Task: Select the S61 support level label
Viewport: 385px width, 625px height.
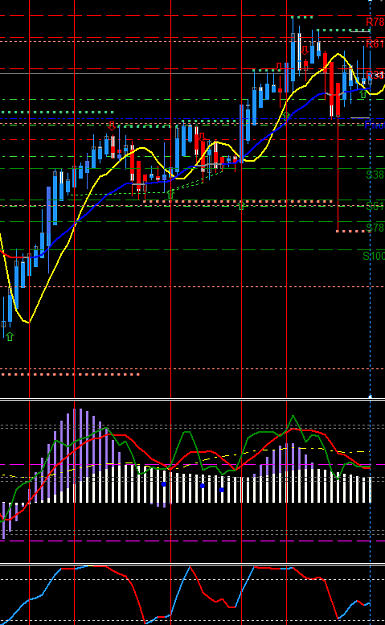Action: click(375, 206)
